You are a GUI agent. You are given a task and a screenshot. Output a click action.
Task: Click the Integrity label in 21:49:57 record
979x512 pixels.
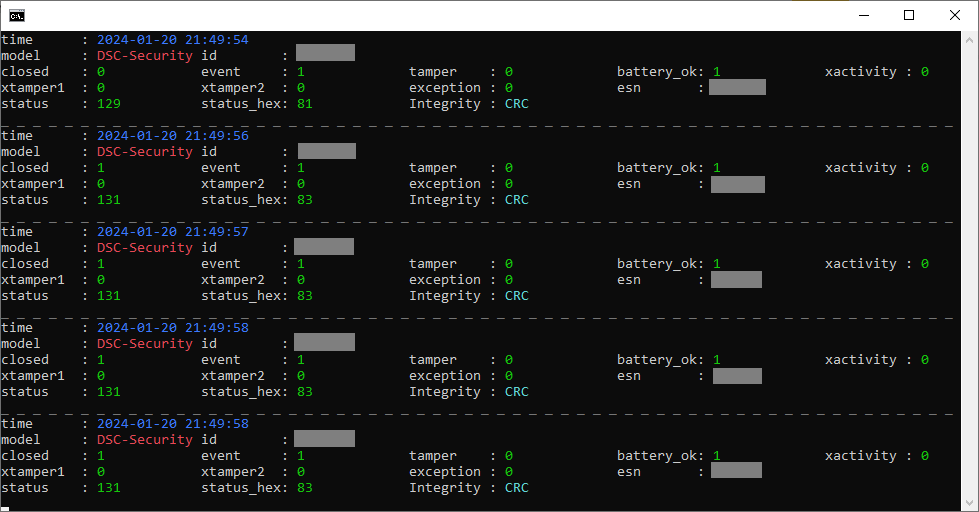coord(445,297)
